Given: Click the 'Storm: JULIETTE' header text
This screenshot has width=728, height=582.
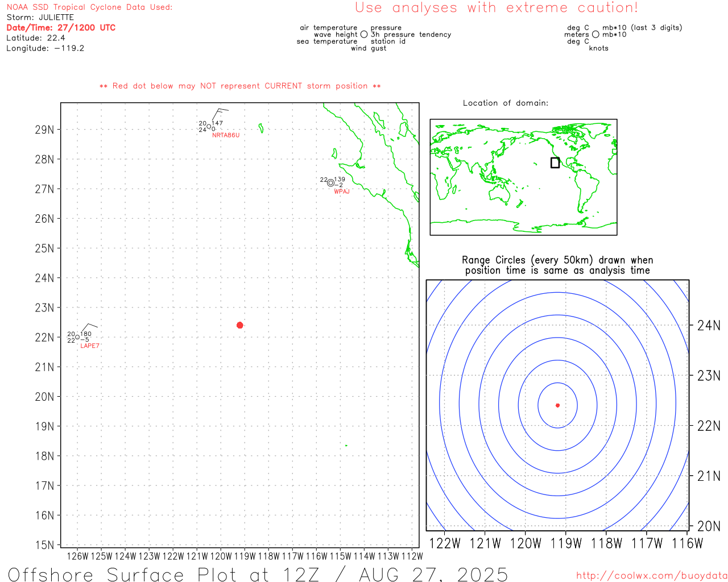Looking at the screenshot, I should click(x=40, y=18).
